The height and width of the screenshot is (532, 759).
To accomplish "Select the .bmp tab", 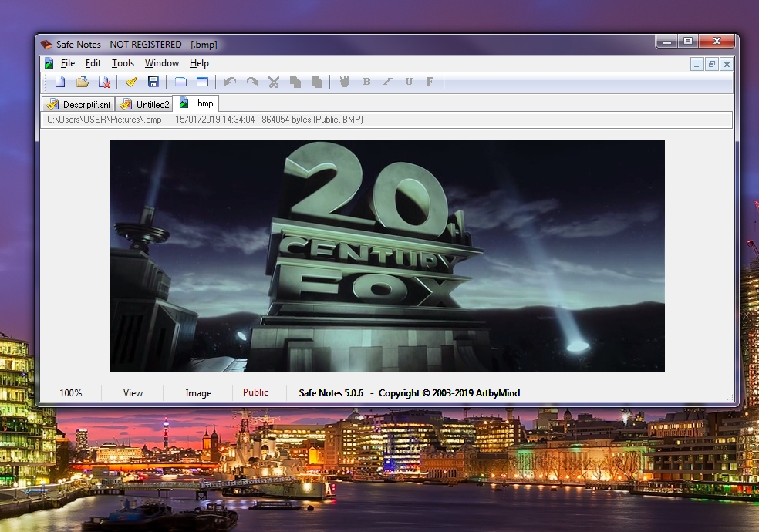I will coord(196,103).
